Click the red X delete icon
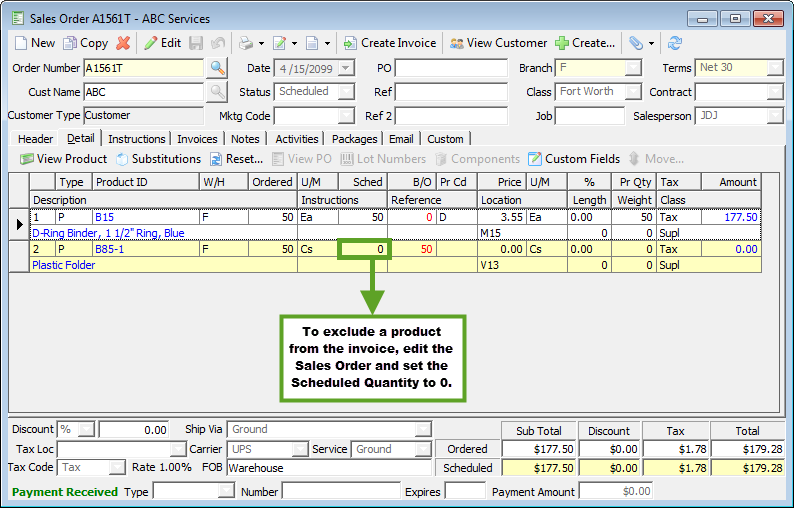 pyautogui.click(x=123, y=43)
